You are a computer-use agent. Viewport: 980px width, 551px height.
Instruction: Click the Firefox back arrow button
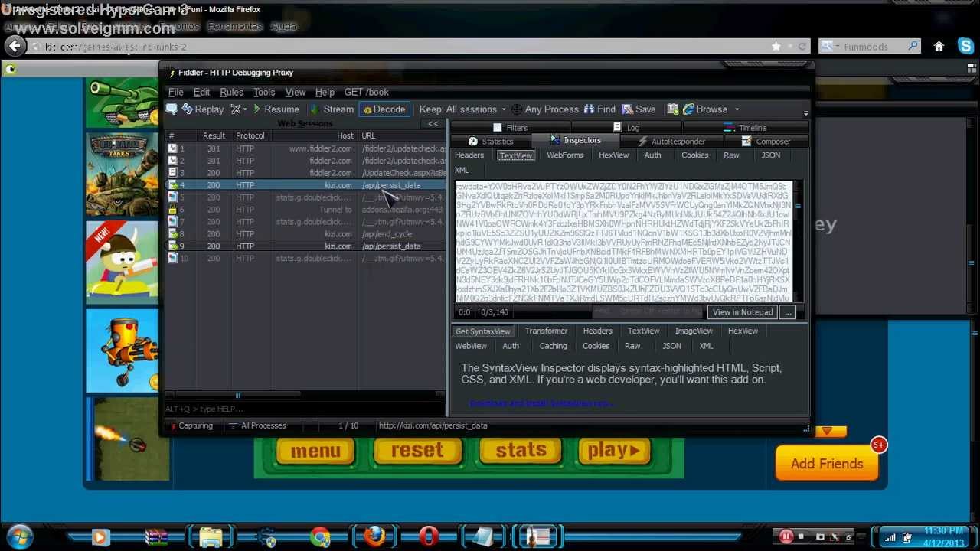coord(15,47)
